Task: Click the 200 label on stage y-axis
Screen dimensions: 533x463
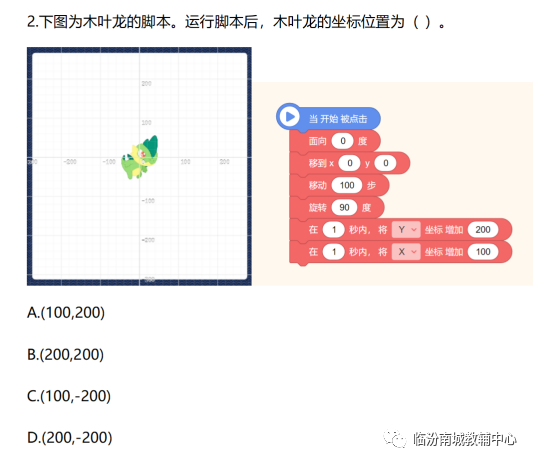Action: (147, 83)
